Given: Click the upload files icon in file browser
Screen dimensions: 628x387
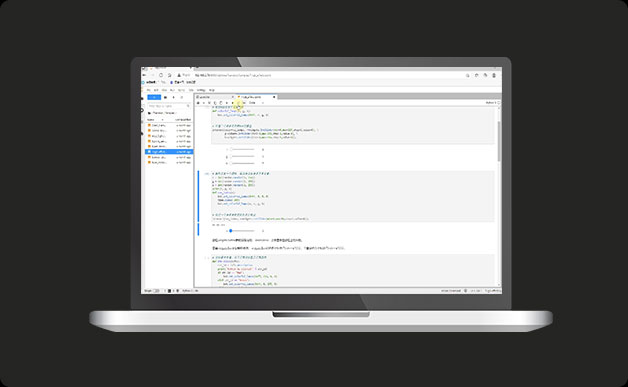Looking at the screenshot, I should 173,97.
